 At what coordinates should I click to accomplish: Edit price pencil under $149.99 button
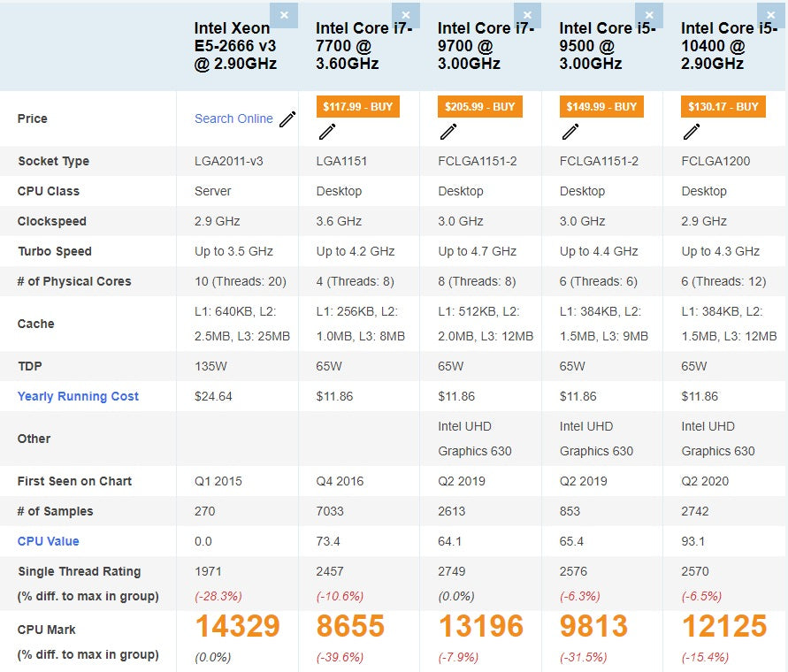tap(570, 132)
